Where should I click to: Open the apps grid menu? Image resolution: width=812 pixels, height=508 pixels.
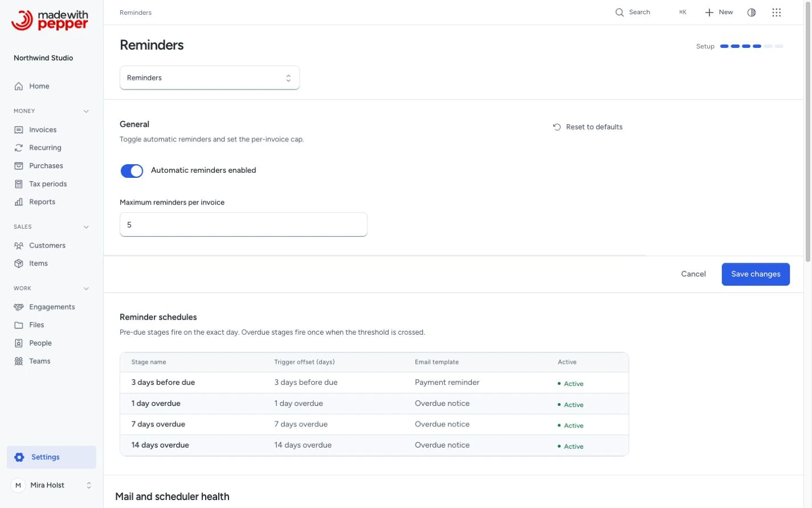point(776,13)
